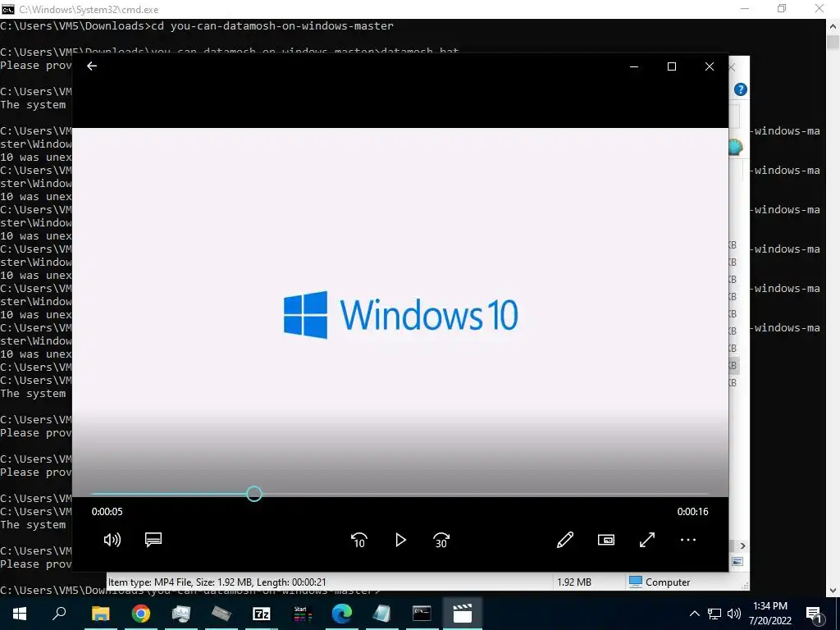
Task: Click cmd window scrollbar down arrow
Action: click(x=833, y=591)
